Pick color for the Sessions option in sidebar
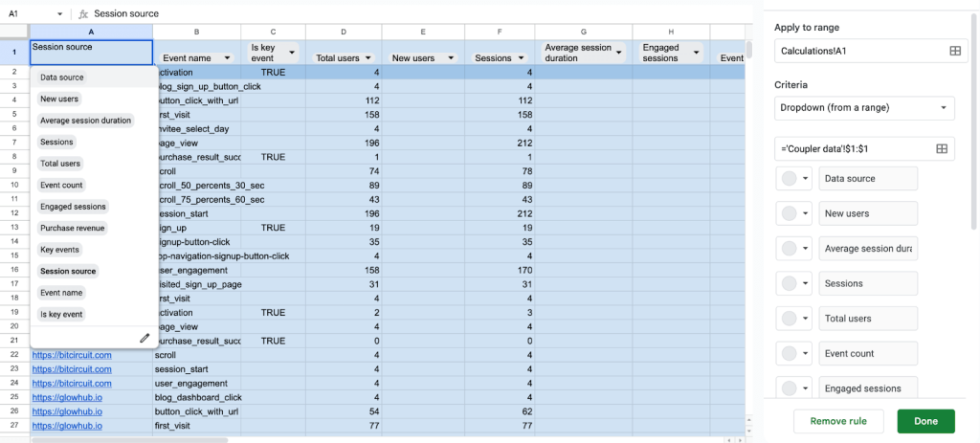This screenshot has width=980, height=443. pyautogui.click(x=793, y=283)
